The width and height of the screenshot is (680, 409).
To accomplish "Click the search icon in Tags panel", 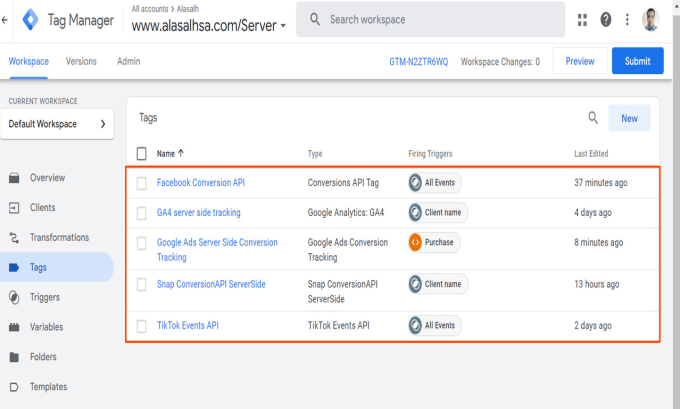I will [x=593, y=118].
